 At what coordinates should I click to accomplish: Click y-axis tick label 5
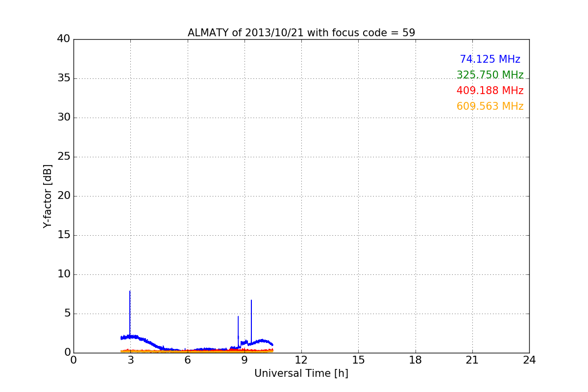pos(67,314)
